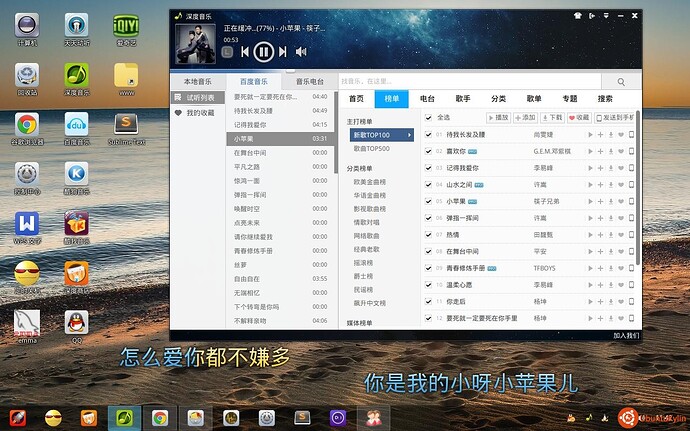Play row 弹指一挥间 with its play icon

click(x=590, y=218)
